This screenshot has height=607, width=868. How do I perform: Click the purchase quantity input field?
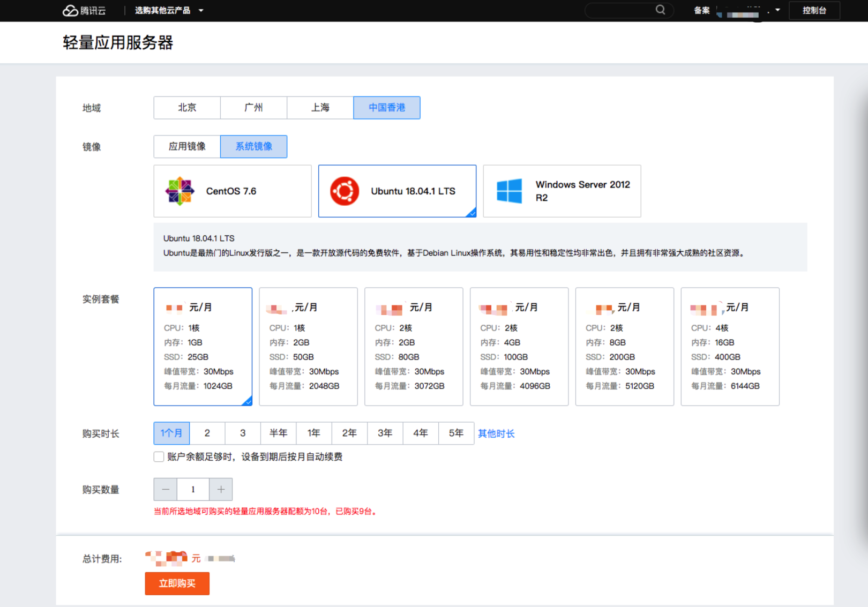(193, 489)
